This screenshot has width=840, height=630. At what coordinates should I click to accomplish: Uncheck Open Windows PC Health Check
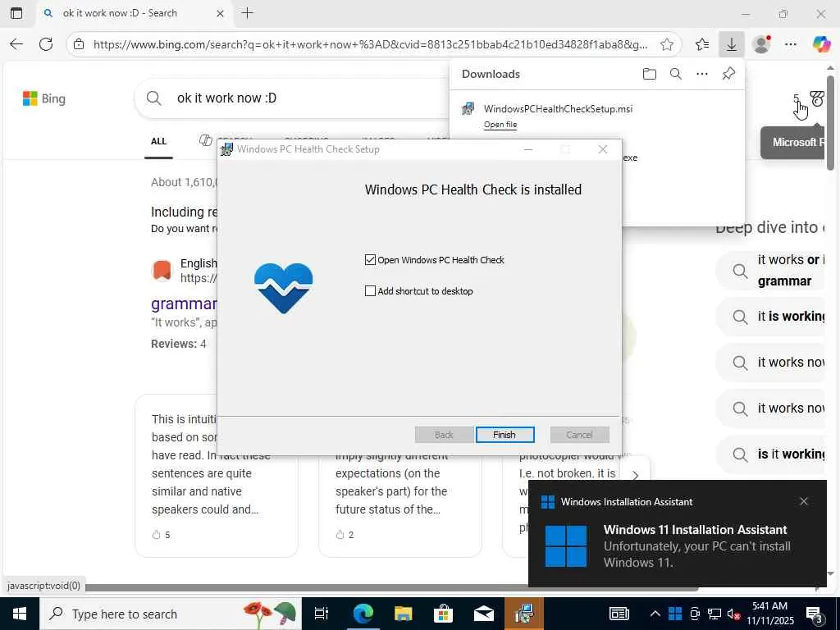[370, 260]
